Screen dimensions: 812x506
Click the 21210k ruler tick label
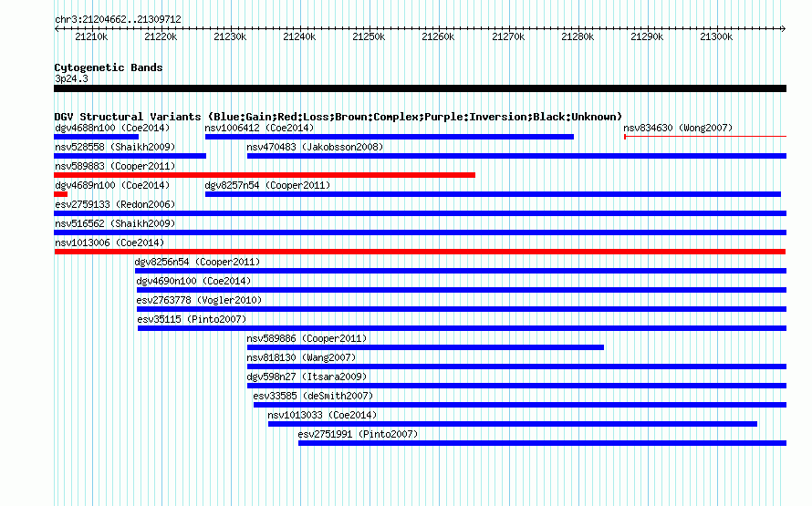click(x=91, y=36)
